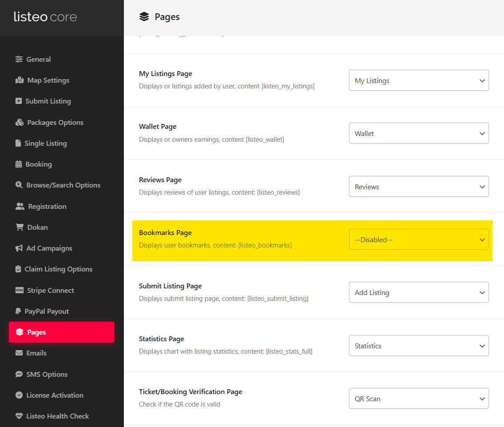Click the Booking calendar icon
The image size is (504, 427).
tap(19, 164)
